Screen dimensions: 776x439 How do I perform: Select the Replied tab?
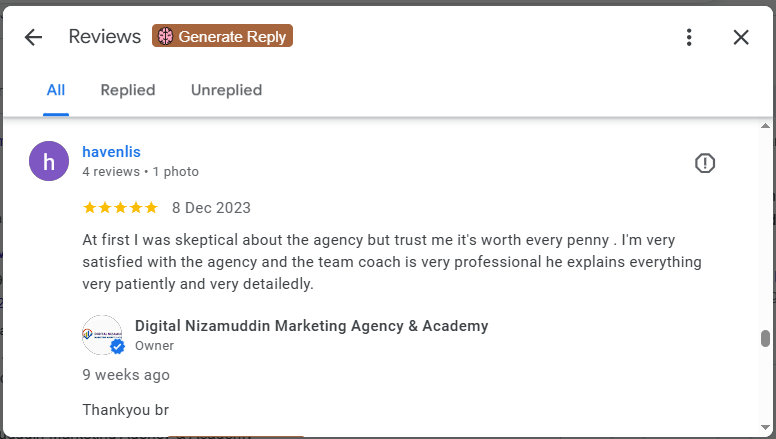coord(128,90)
